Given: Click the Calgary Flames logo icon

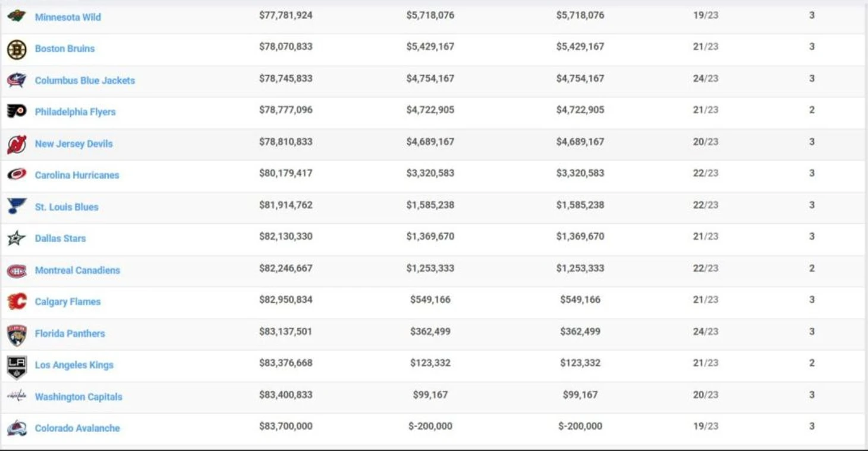Looking at the screenshot, I should (x=17, y=302).
